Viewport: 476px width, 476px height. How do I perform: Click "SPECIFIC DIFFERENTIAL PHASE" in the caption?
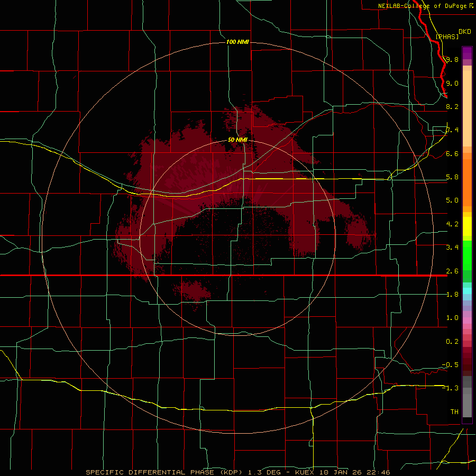[150, 472]
